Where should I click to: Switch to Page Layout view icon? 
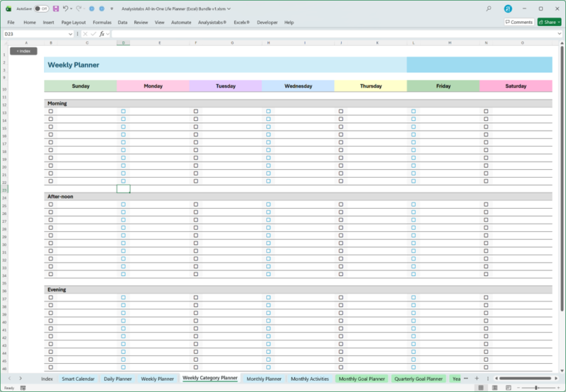495,388
